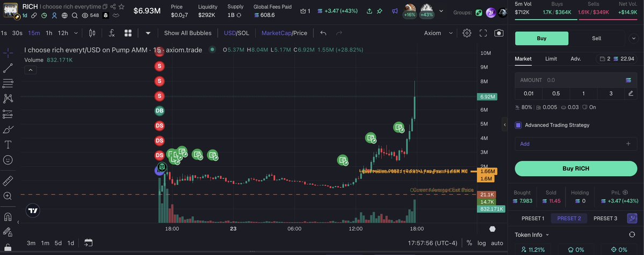The width and height of the screenshot is (644, 255).
Task: Select the ruler measure tool
Action: pyautogui.click(x=8, y=181)
